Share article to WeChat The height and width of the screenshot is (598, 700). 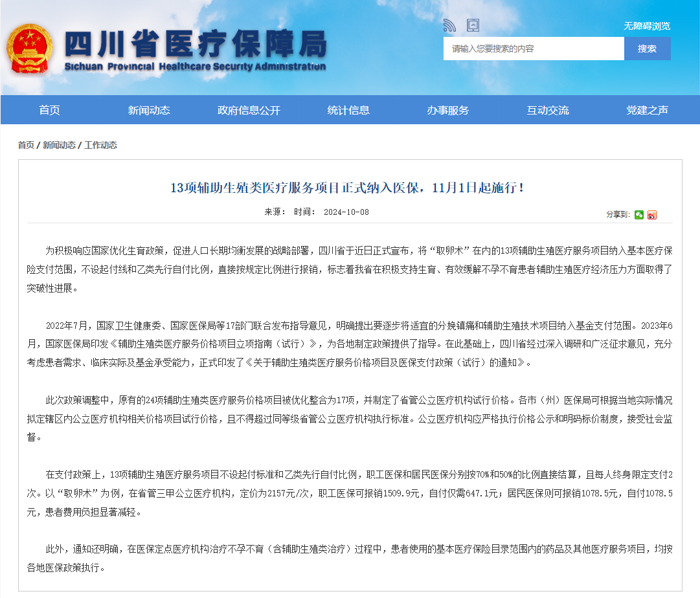coord(639,215)
